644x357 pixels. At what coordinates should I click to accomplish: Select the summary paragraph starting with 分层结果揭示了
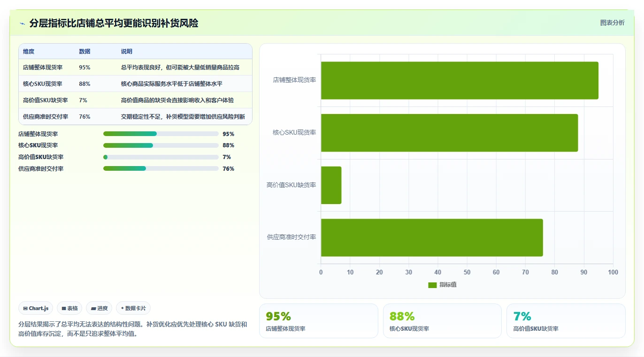pyautogui.click(x=133, y=329)
